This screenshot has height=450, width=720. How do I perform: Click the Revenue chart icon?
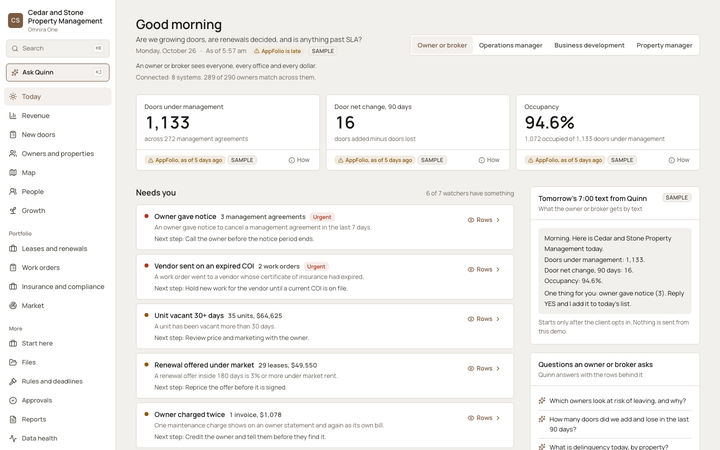13,116
